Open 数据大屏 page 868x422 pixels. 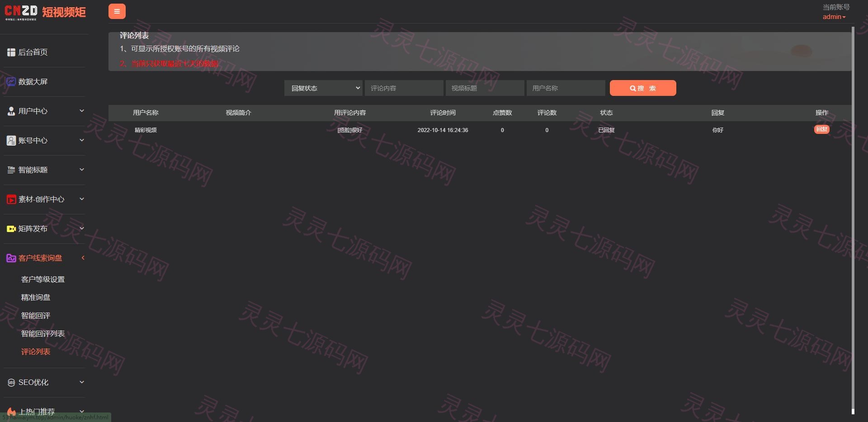(33, 82)
